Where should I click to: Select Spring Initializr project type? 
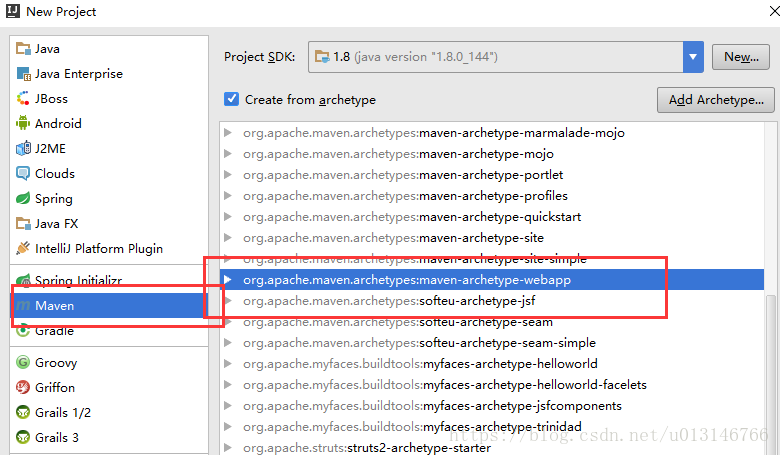pyautogui.click(x=109, y=280)
